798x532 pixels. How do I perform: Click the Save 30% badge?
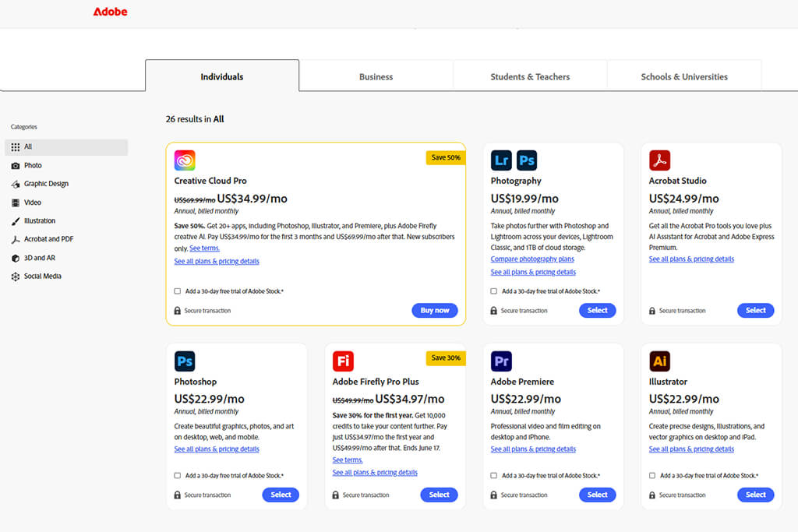coord(446,358)
